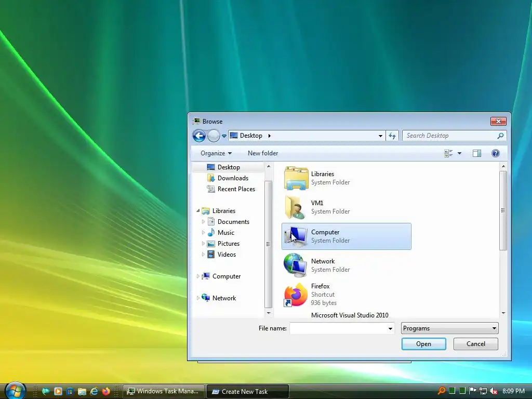Select Pictures in the navigation pane
The height and width of the screenshot is (399, 532).
229,244
